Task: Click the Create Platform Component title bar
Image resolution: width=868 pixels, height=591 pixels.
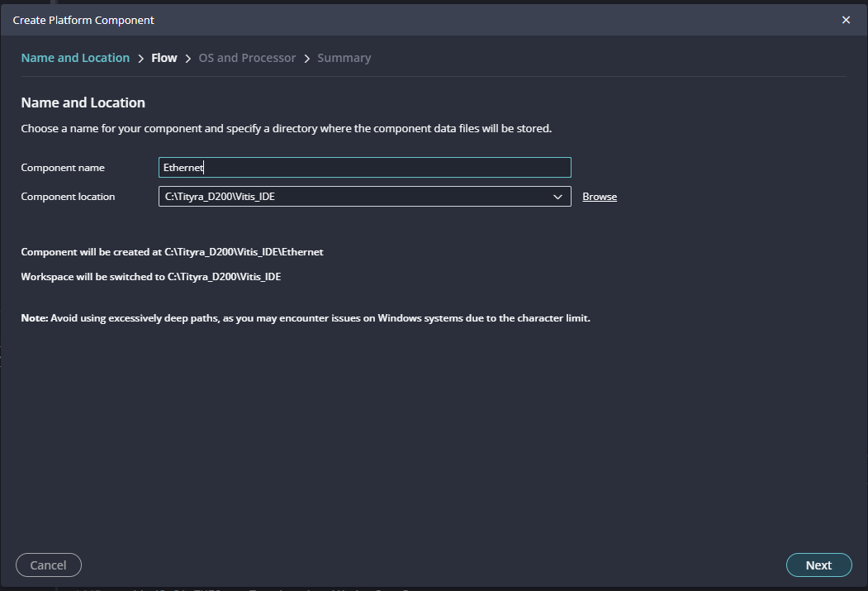Action: pyautogui.click(x=330, y=20)
